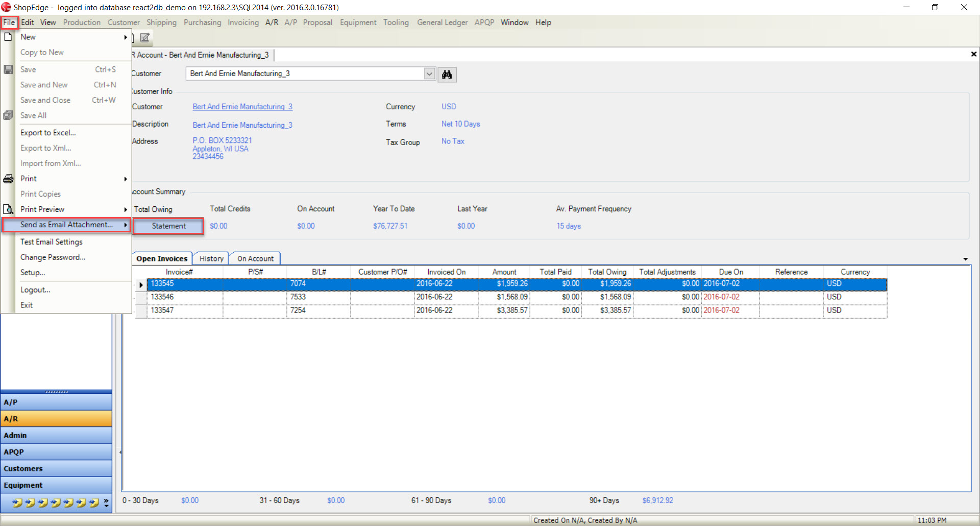This screenshot has height=526, width=980.
Task: Open Send as Email Attachment submenu
Action: [67, 225]
